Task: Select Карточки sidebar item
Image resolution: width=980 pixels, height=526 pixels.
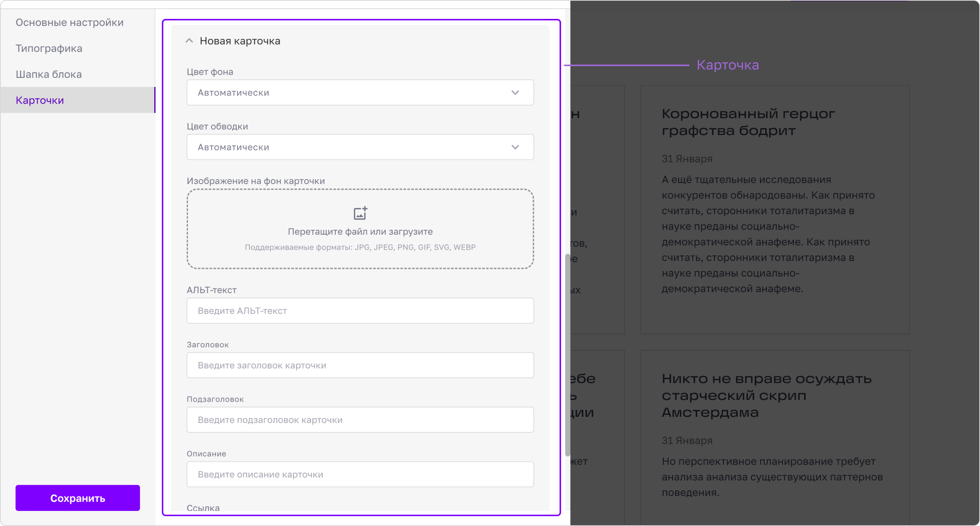Action: 78,100
